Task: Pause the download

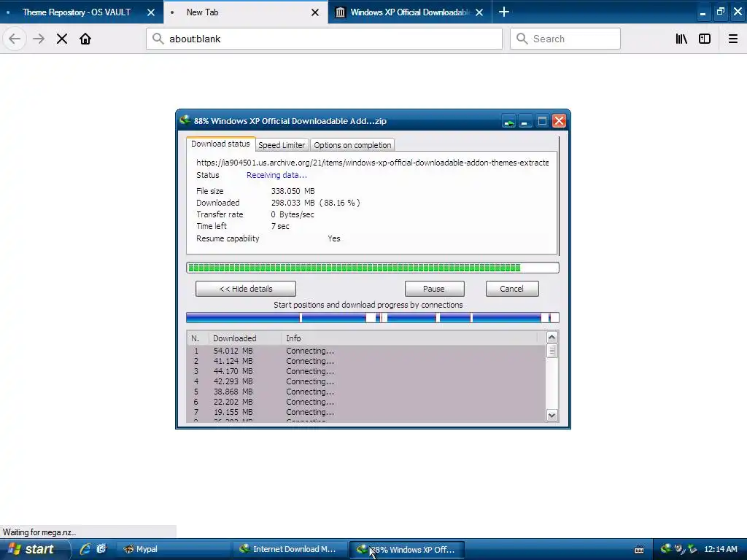Action: coord(434,289)
